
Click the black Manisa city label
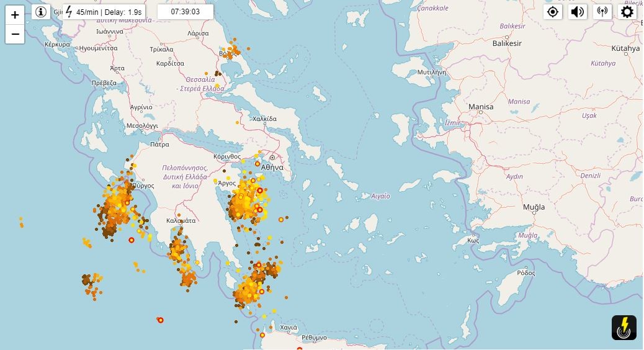tap(481, 107)
